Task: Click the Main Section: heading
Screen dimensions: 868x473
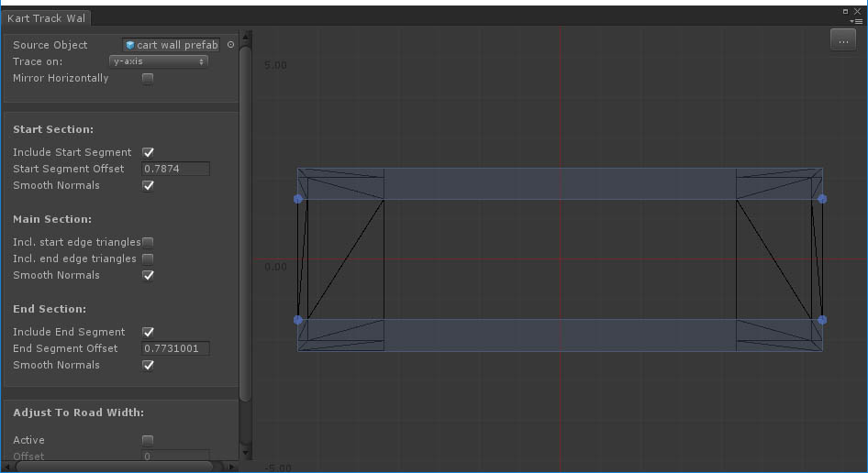Action: pos(52,219)
